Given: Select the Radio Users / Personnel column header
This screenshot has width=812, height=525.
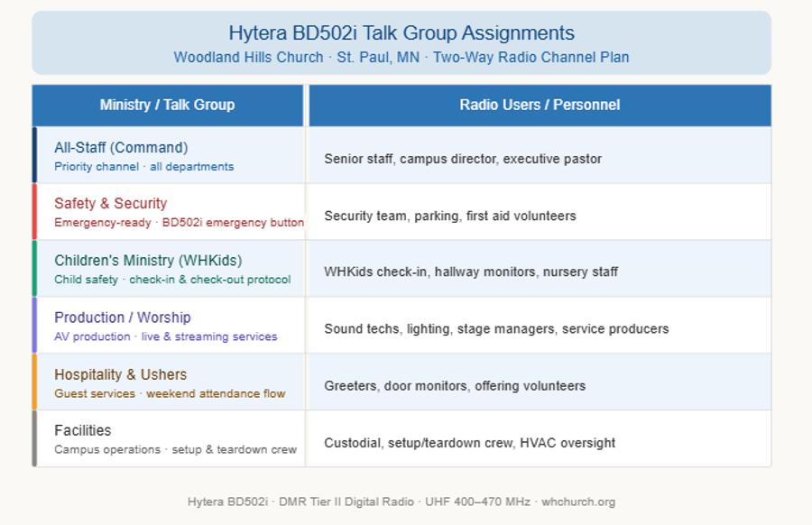Looking at the screenshot, I should click(x=540, y=105).
